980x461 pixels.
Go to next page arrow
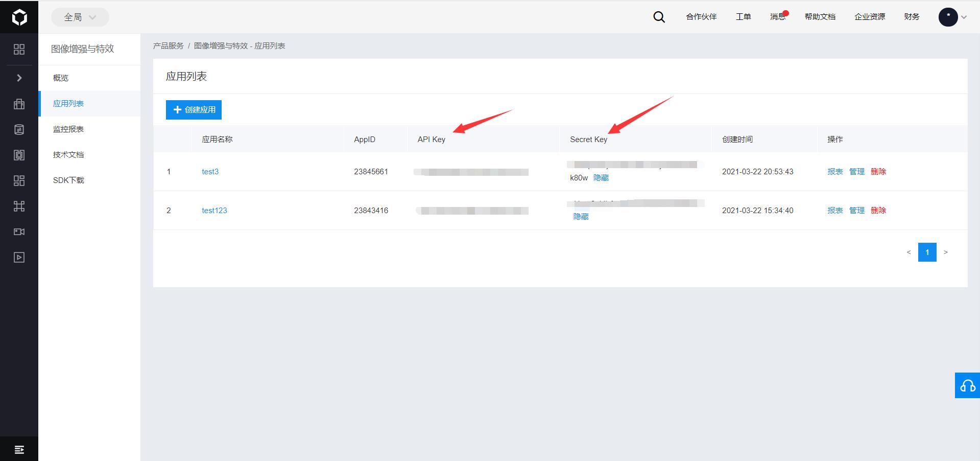point(945,252)
